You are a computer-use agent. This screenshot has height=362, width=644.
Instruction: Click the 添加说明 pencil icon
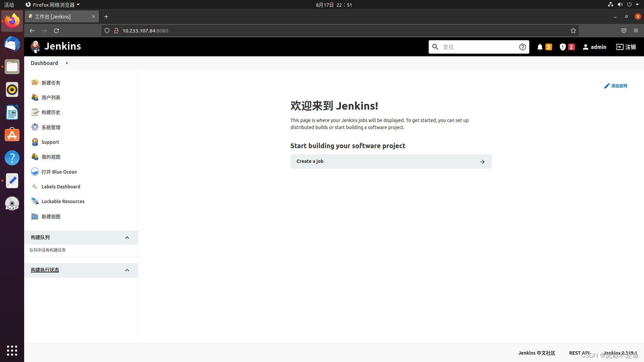pos(607,86)
